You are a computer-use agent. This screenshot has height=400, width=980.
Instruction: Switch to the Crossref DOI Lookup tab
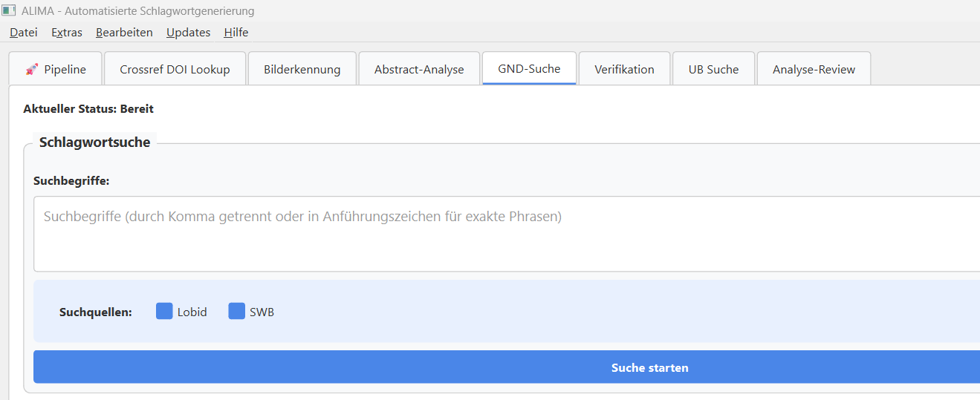(x=175, y=69)
